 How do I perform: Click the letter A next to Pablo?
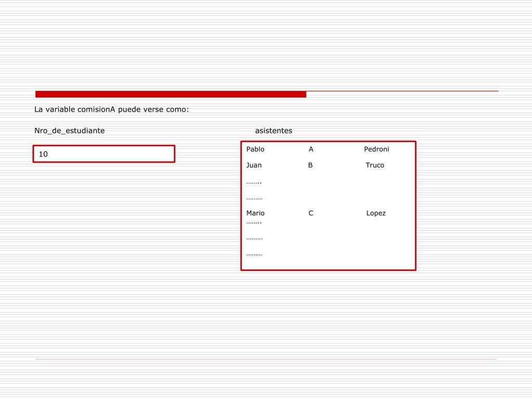311,149
